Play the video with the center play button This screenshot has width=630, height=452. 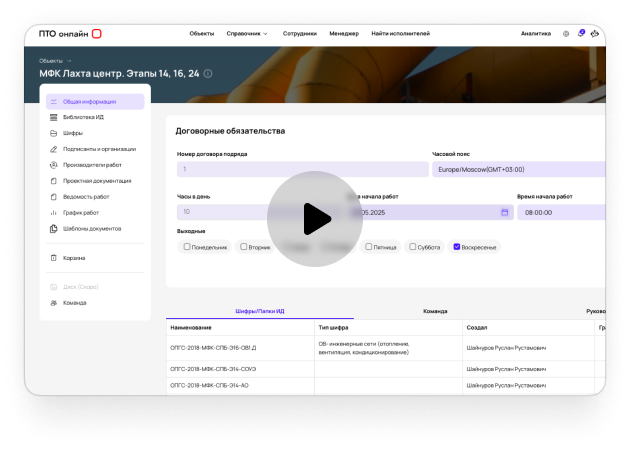pyautogui.click(x=314, y=218)
